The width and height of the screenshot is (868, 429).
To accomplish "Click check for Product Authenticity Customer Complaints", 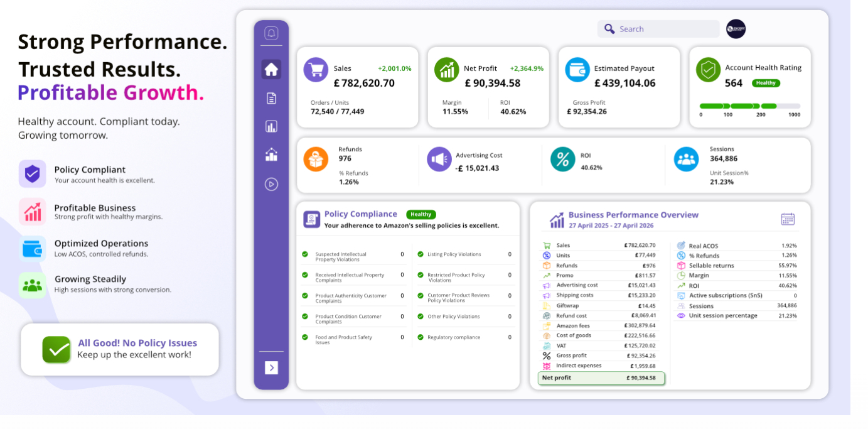I will (x=305, y=296).
